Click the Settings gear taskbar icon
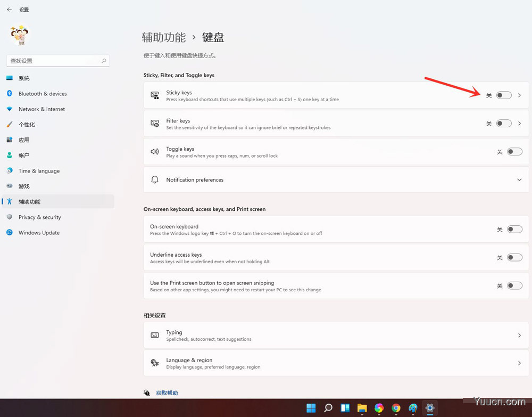532x417 pixels. pos(430,408)
